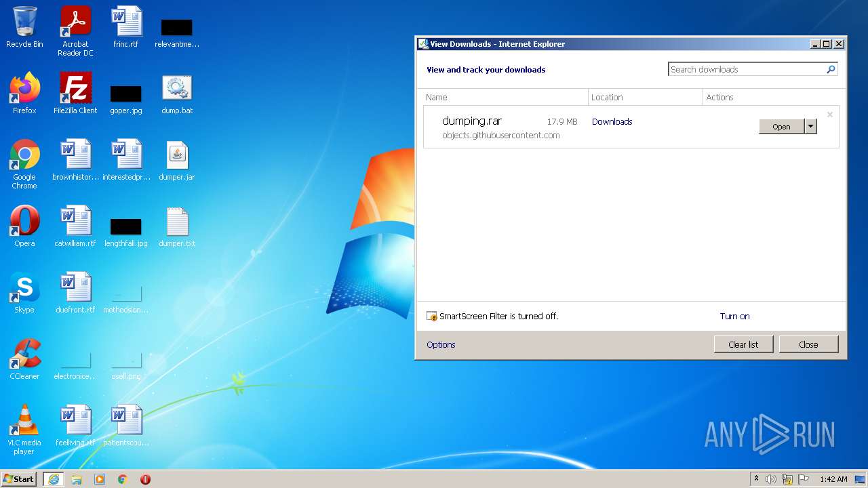The height and width of the screenshot is (488, 868).
Task: Click the search magnifier icon
Action: pos(831,69)
